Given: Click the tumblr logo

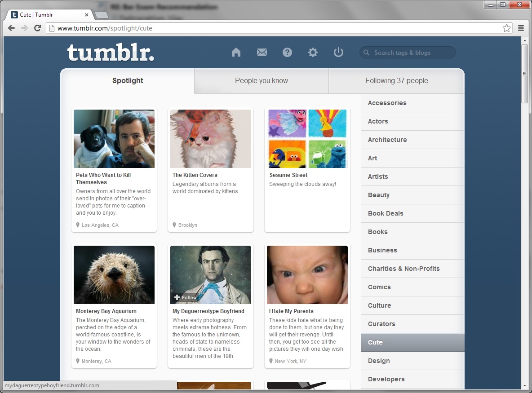Looking at the screenshot, I should [111, 52].
